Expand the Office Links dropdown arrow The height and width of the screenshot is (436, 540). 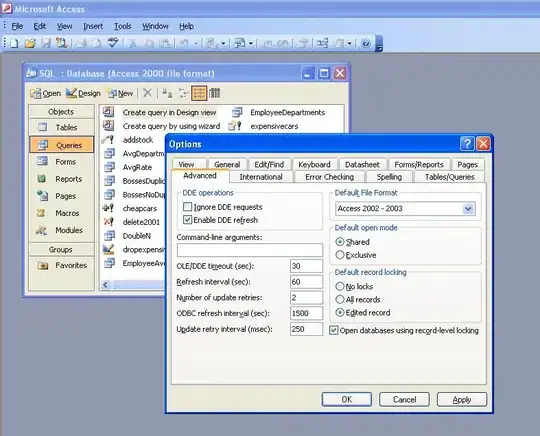[x=223, y=43]
